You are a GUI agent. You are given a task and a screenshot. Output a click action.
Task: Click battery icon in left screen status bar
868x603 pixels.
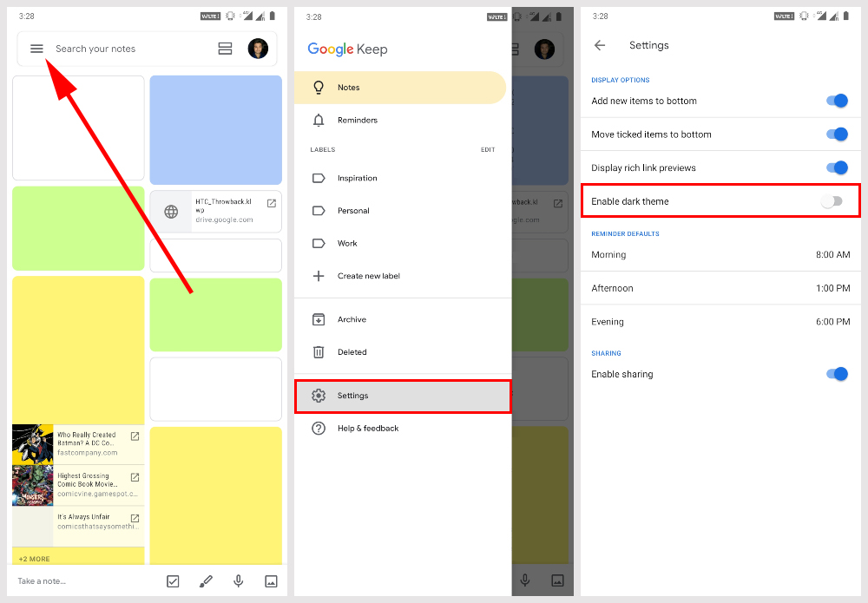click(273, 16)
